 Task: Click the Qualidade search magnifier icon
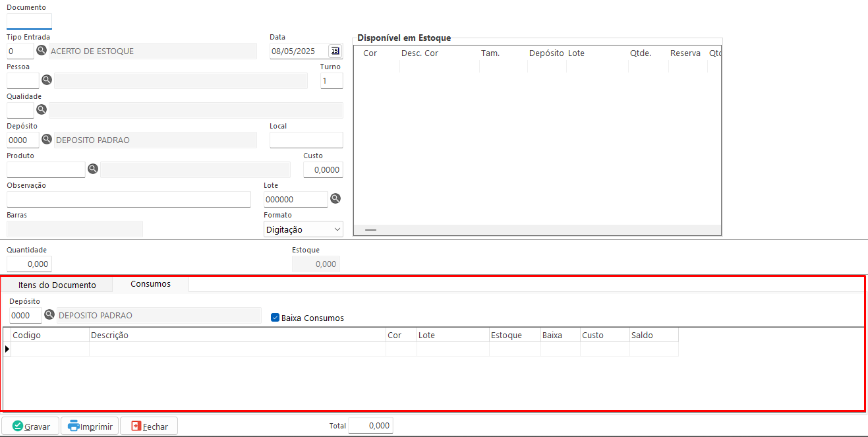(x=42, y=109)
